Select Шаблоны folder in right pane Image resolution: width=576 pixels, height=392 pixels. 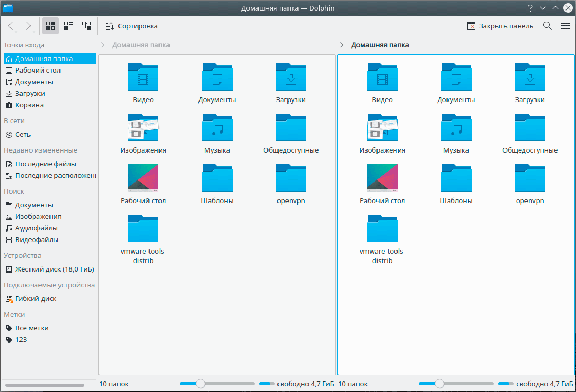[456, 184]
